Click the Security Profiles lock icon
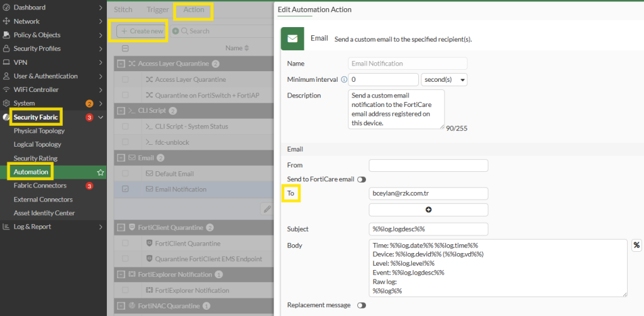644x316 pixels. (6, 48)
